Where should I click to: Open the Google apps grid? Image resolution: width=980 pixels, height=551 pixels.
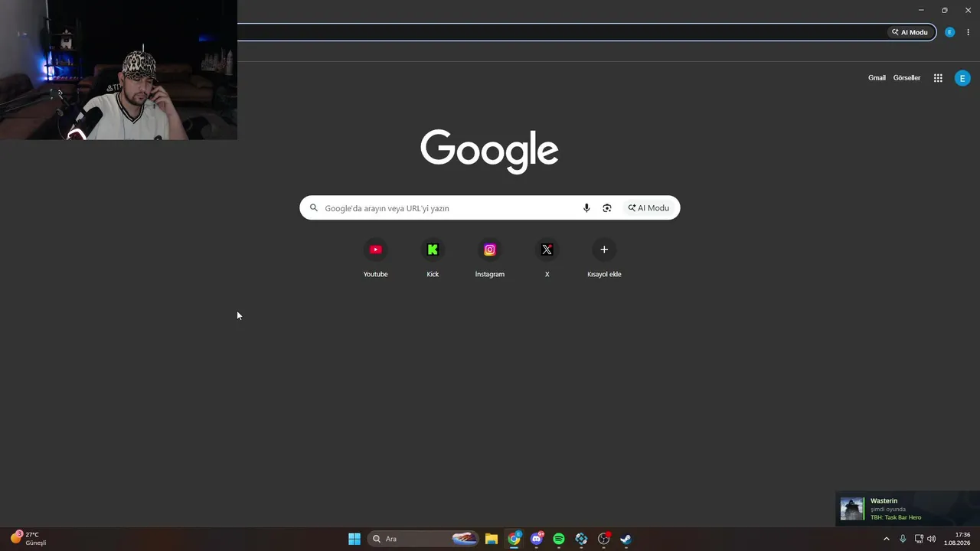(938, 78)
